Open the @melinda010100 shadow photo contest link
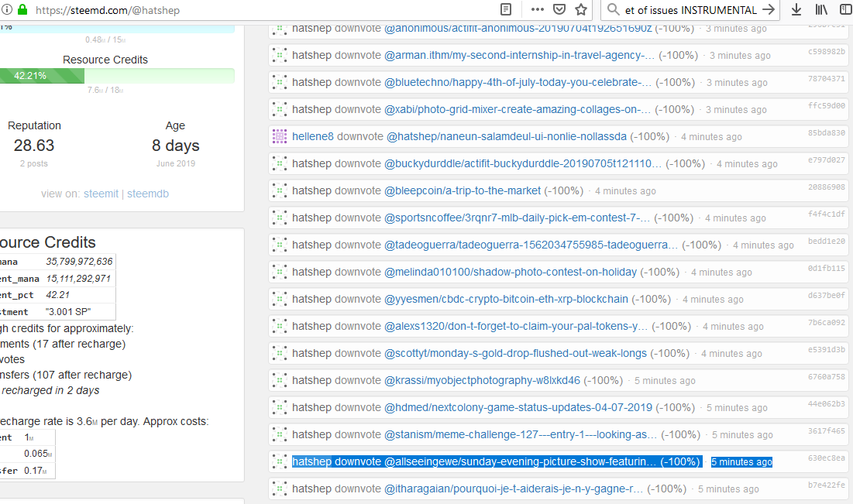The width and height of the screenshot is (853, 504). pos(511,272)
